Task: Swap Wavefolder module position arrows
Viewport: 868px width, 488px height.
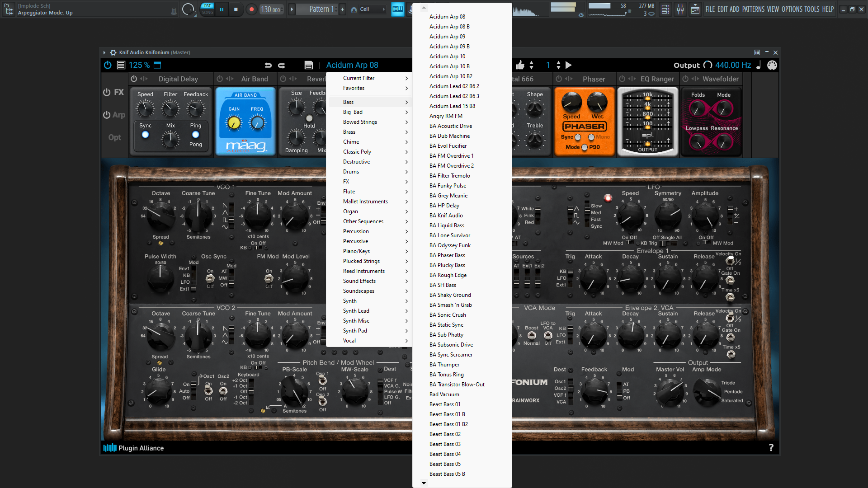Action: click(x=695, y=79)
